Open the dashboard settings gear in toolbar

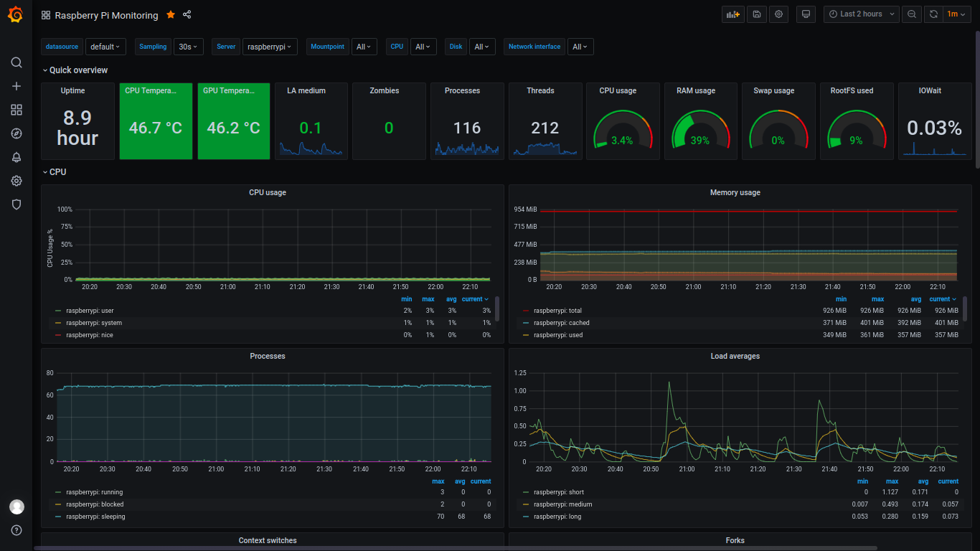779,14
